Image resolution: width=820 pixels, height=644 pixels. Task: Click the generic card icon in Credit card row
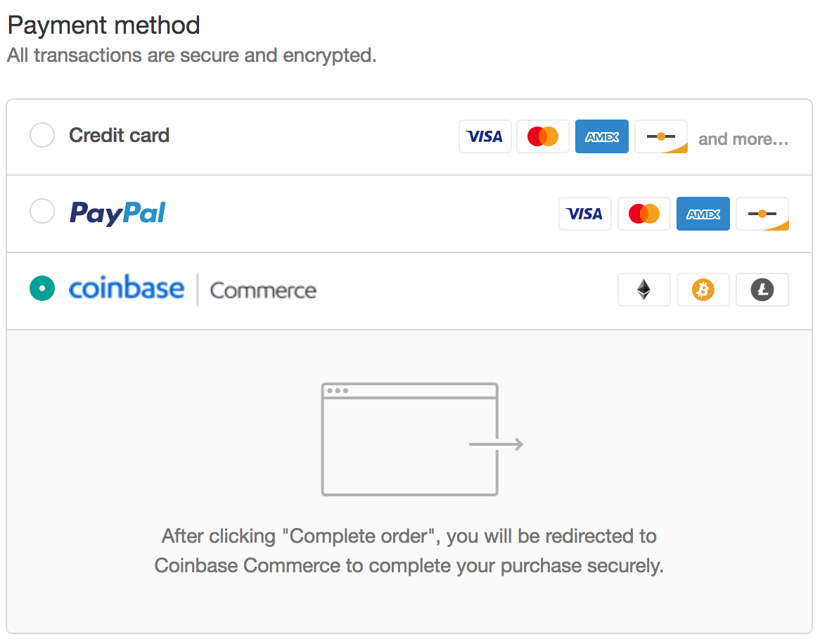coord(660,136)
